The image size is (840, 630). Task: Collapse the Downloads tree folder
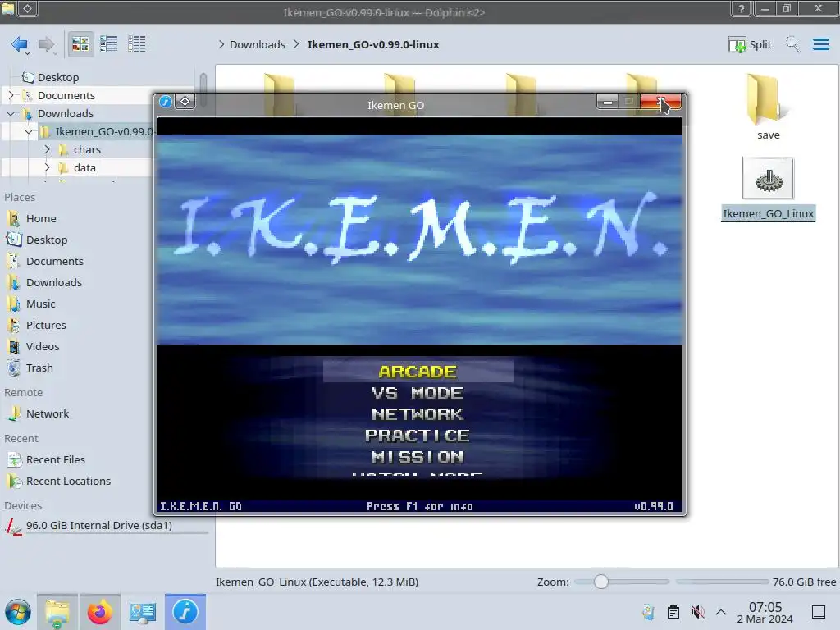(11, 113)
